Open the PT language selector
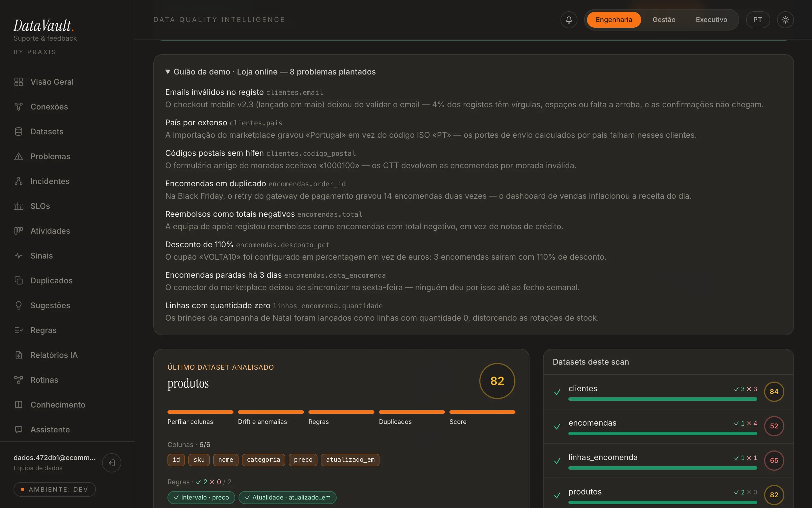812x508 pixels. tap(758, 20)
